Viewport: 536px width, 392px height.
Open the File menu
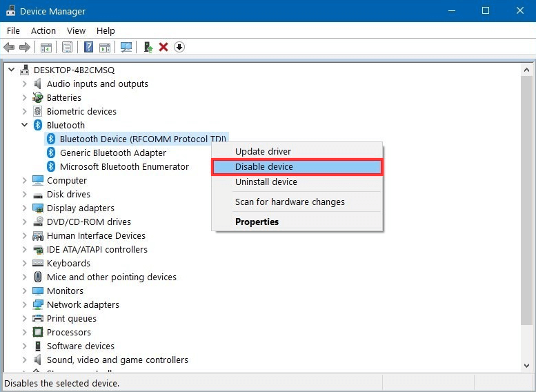tap(13, 31)
